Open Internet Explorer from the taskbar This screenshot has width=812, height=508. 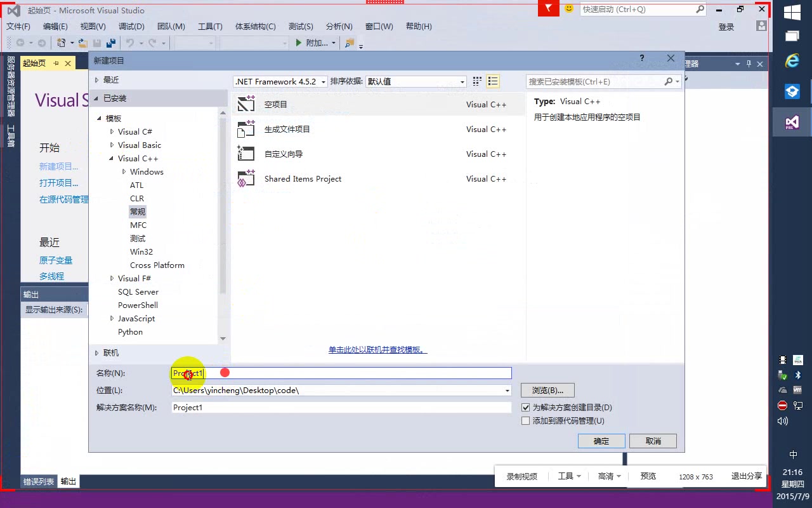click(x=792, y=61)
